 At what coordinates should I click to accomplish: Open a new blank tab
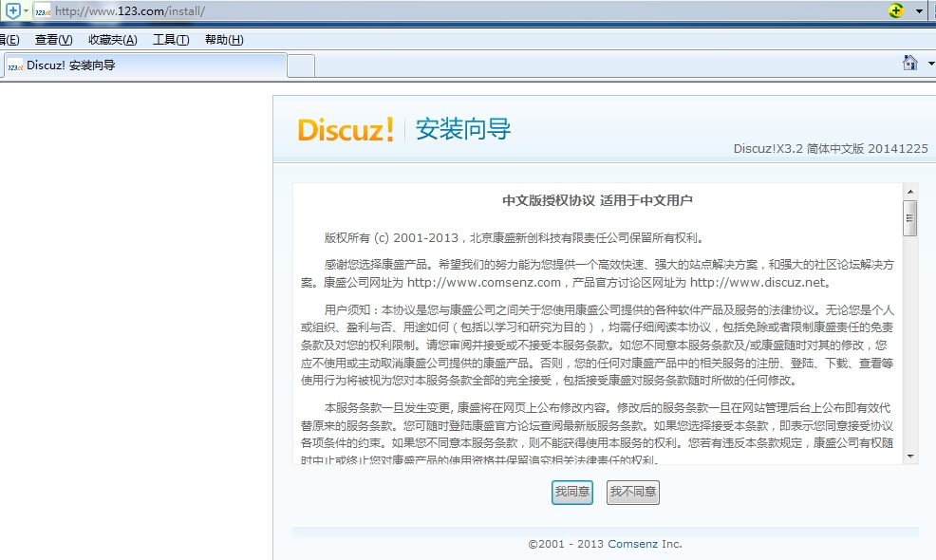tap(301, 66)
